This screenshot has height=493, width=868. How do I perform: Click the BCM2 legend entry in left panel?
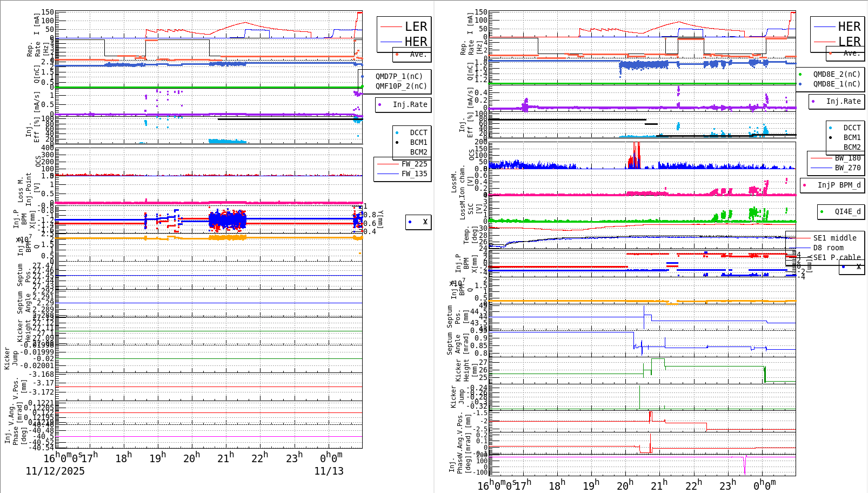(418, 152)
